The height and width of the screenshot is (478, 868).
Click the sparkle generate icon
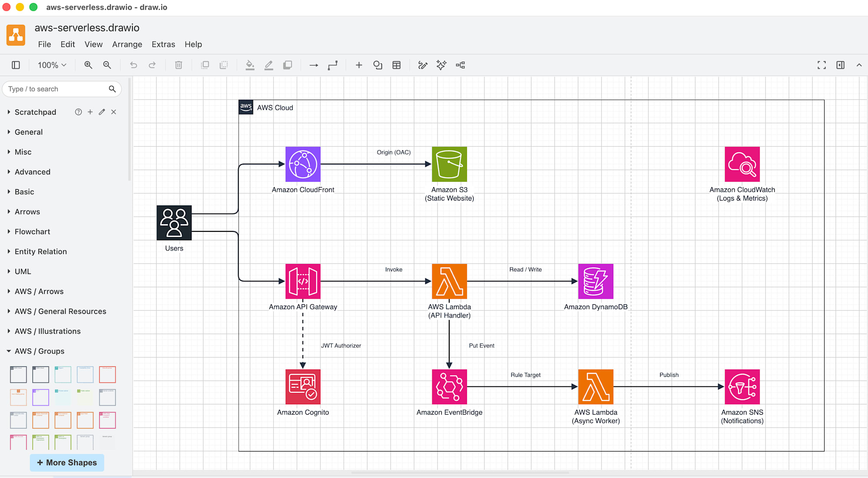tap(441, 65)
